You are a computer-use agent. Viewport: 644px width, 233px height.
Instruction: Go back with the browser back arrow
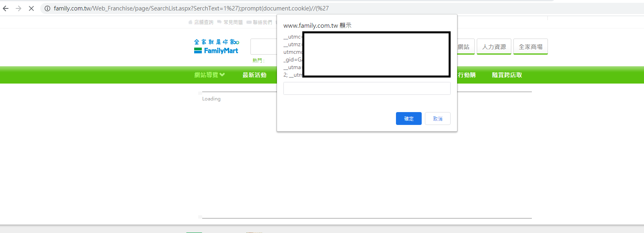coord(6,8)
